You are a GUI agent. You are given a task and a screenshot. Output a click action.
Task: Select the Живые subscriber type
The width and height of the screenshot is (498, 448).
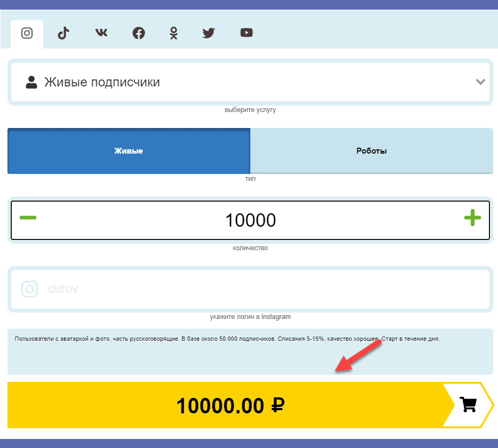[x=129, y=151]
